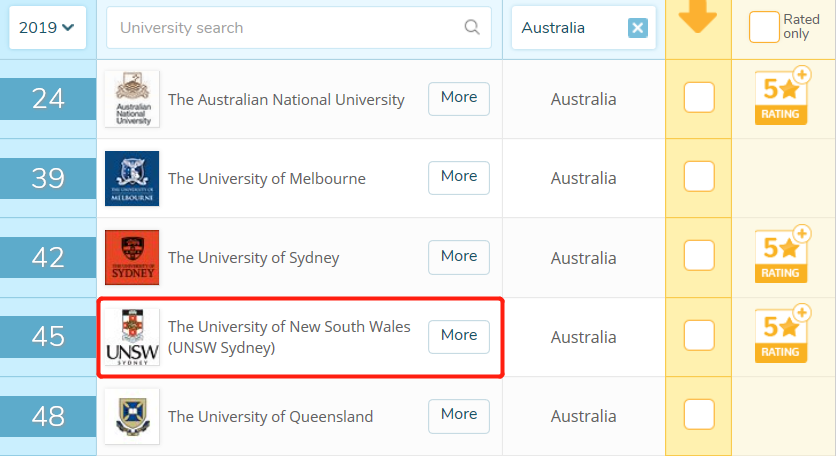Open Australian National University 5-star rating badge
836x456 pixels.
[782, 97]
